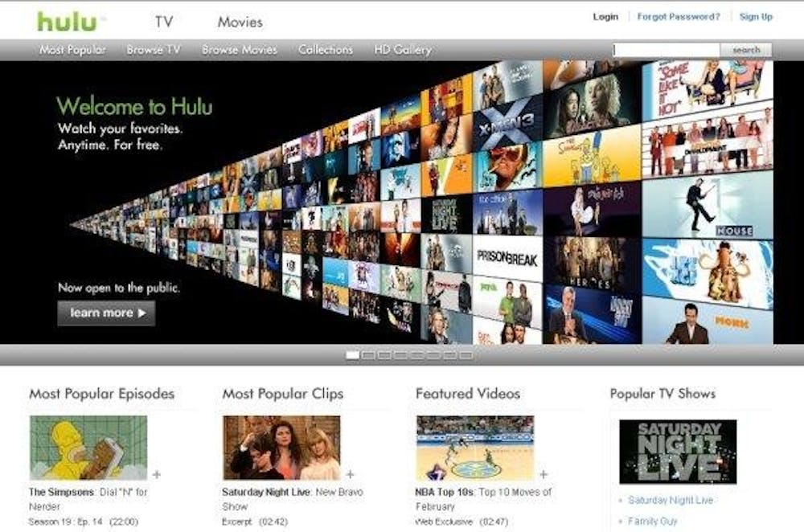Click the learn more button
Screen dimensions: 804x532
click(x=106, y=313)
